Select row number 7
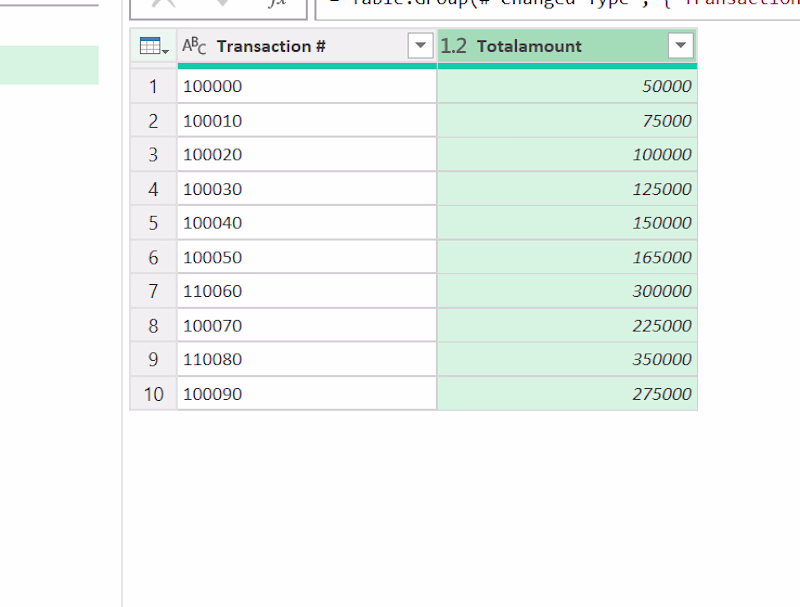The height and width of the screenshot is (607, 800). tap(153, 291)
